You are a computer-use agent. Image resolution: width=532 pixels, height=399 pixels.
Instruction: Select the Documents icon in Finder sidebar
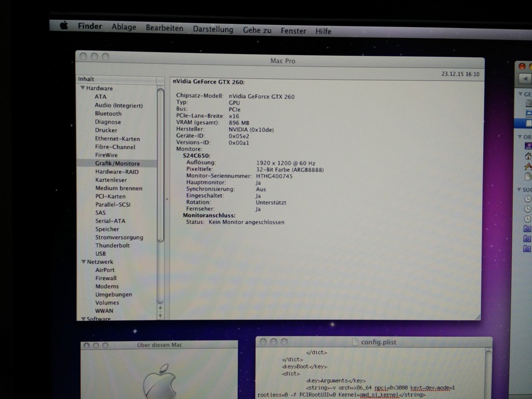tap(528, 177)
